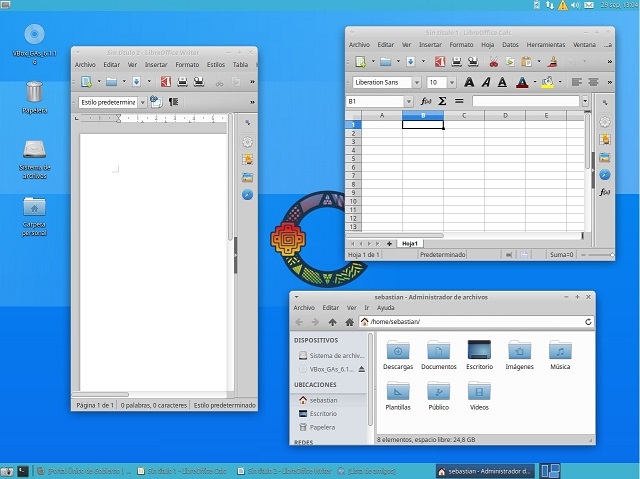Open the Name Box dropdown showing B1
Screen dimensions: 640x479
click(408, 102)
